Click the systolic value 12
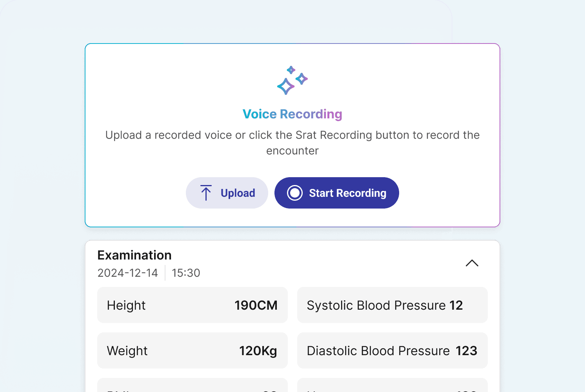Viewport: 585px width, 392px height. coord(456,305)
